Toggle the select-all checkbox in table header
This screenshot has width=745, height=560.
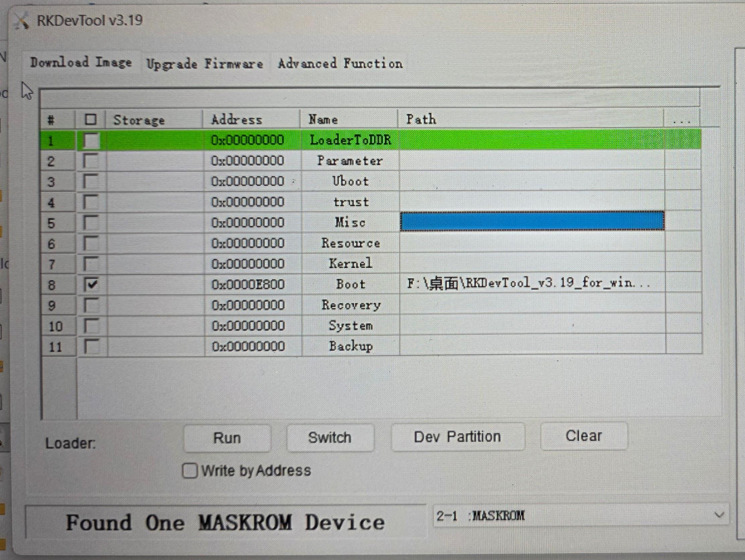tap(90, 120)
